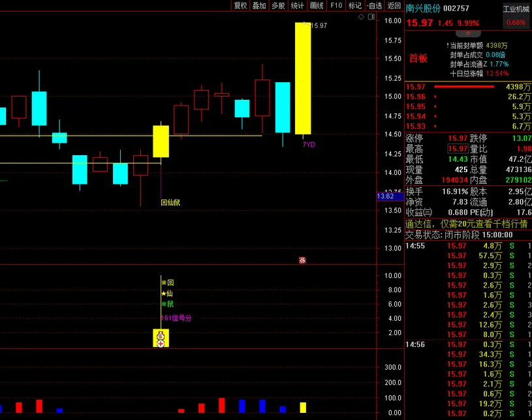Open the F10 company info tab
This screenshot has width=532, height=420.
pos(336,5)
